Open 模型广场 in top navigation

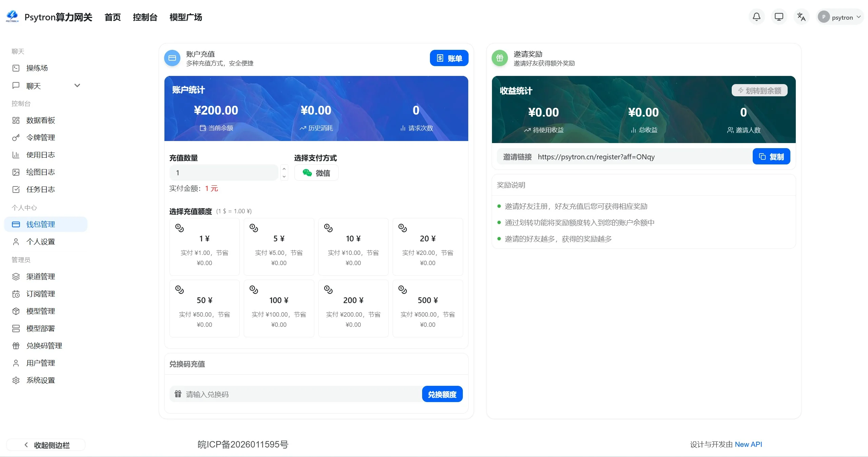coord(186,17)
